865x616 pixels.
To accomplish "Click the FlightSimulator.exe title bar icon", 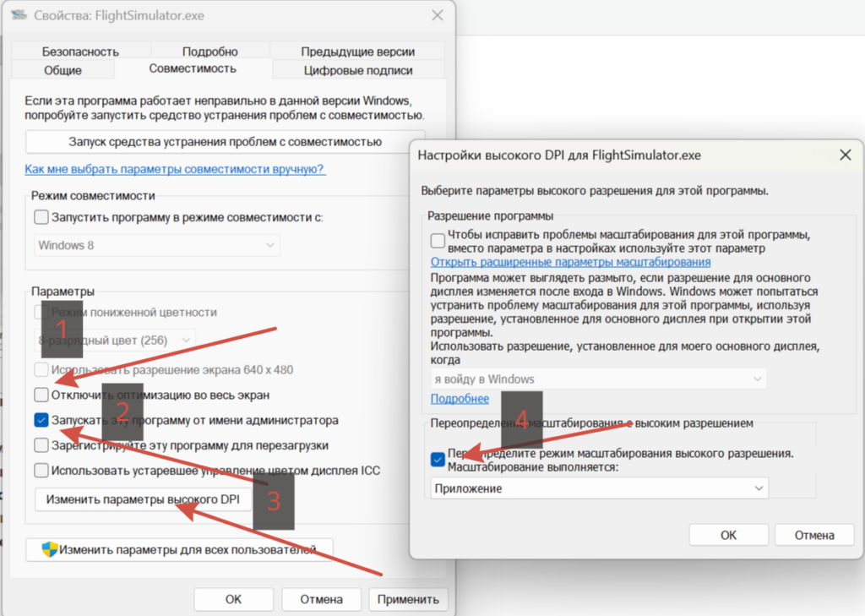I will pyautogui.click(x=19, y=15).
